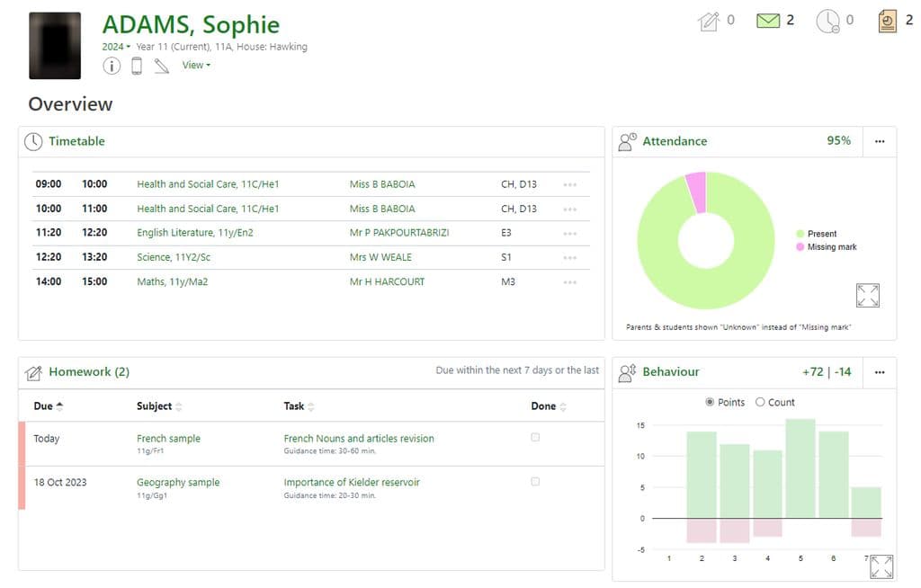This screenshot has width=921, height=588.
Task: Click the homework pencil icon in the top bar
Action: coord(709,21)
